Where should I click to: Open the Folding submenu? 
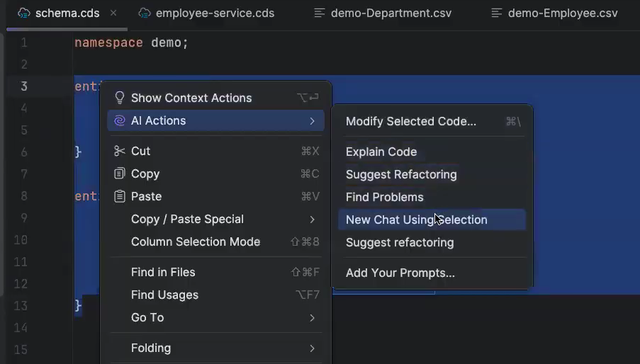click(x=216, y=348)
